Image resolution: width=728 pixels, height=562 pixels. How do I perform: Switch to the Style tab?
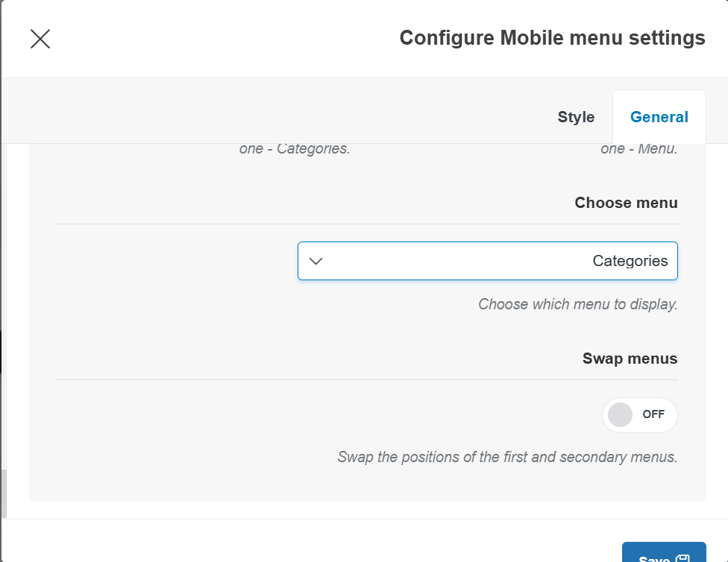576,117
